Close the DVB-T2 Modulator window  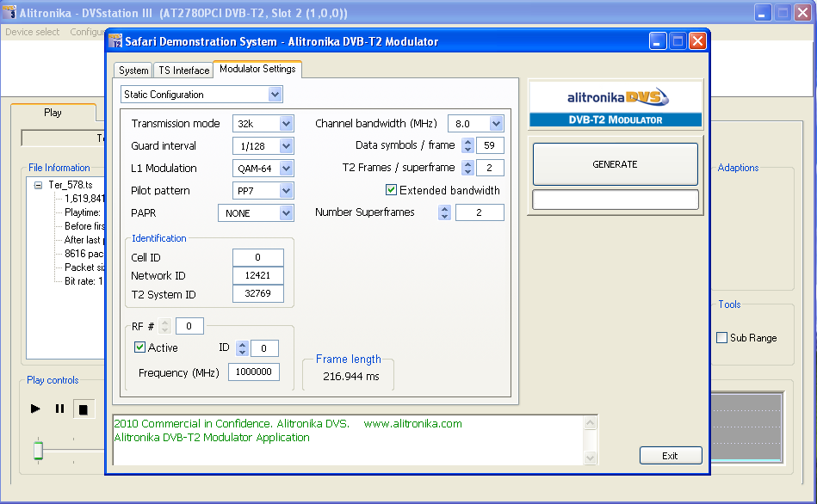point(697,41)
